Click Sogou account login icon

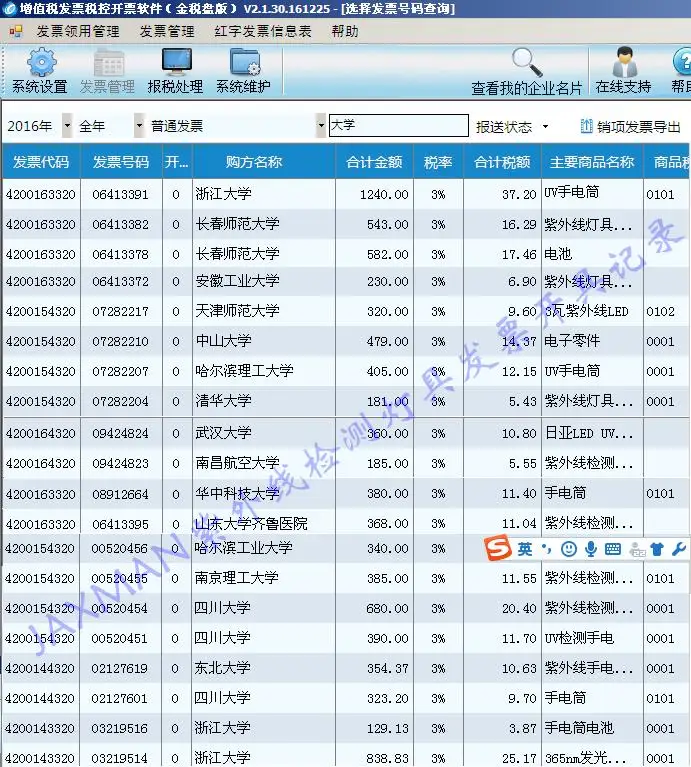click(x=637, y=550)
